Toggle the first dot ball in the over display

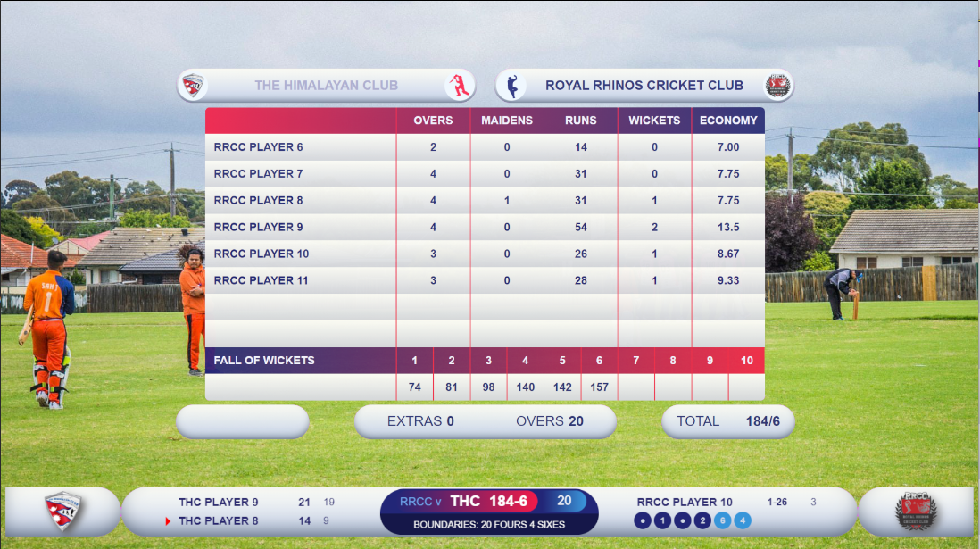point(642,520)
